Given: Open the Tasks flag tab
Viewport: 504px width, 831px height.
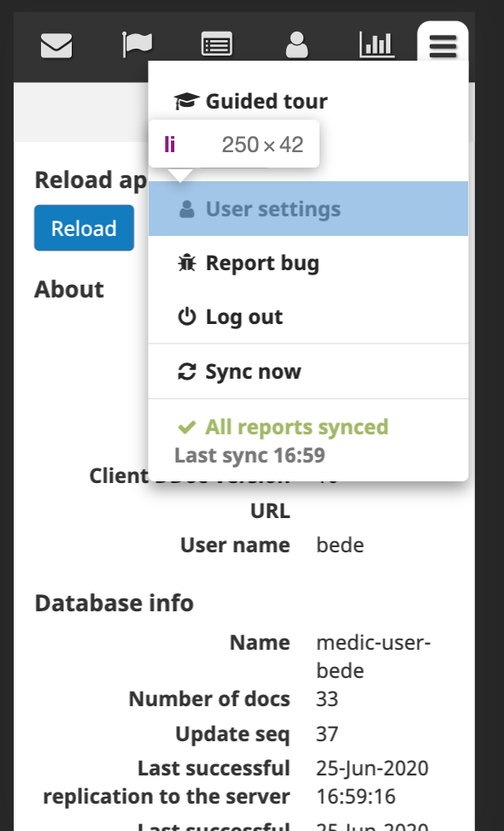Looking at the screenshot, I should (138, 44).
